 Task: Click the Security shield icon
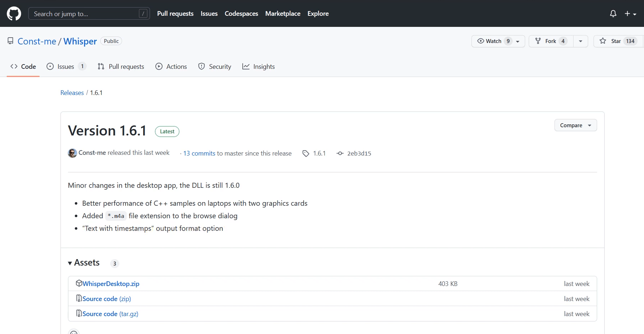tap(202, 66)
